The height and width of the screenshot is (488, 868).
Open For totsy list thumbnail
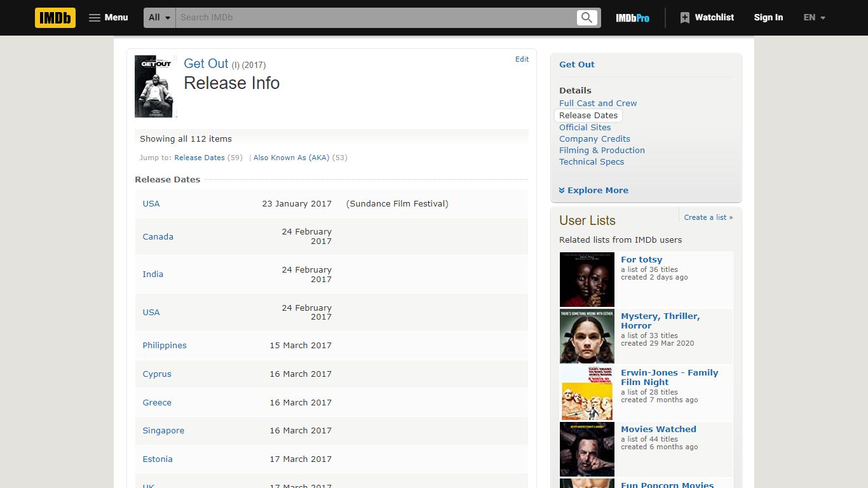[x=587, y=280]
